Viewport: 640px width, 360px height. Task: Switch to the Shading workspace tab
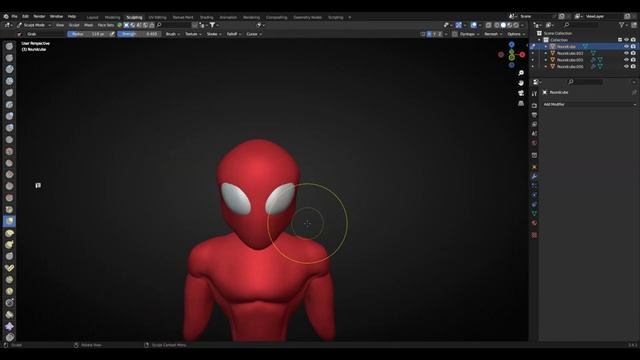pos(207,18)
